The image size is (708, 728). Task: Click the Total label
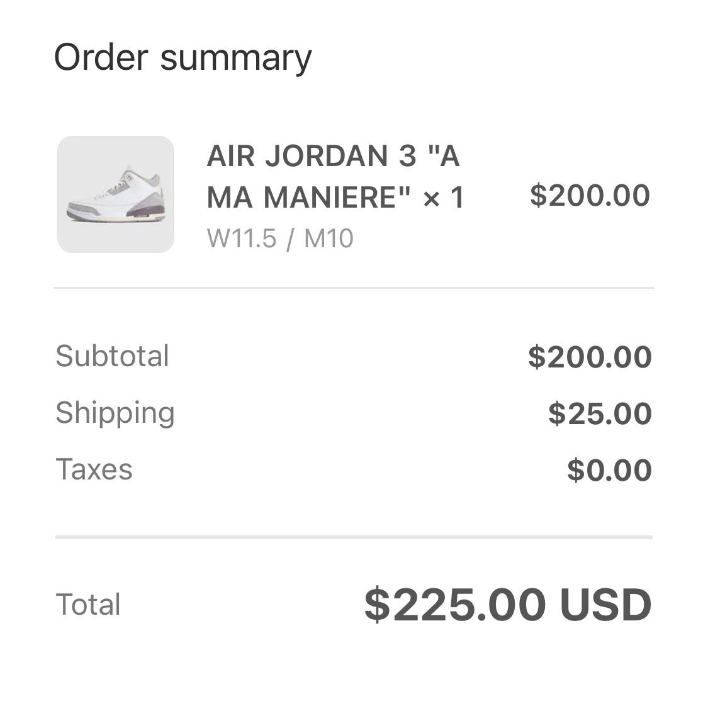click(88, 605)
